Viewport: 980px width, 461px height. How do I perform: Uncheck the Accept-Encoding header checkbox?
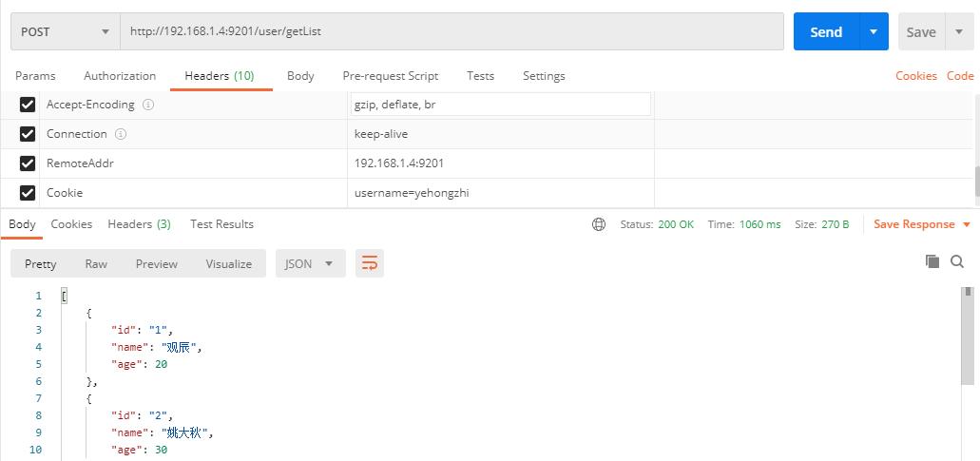coord(27,105)
